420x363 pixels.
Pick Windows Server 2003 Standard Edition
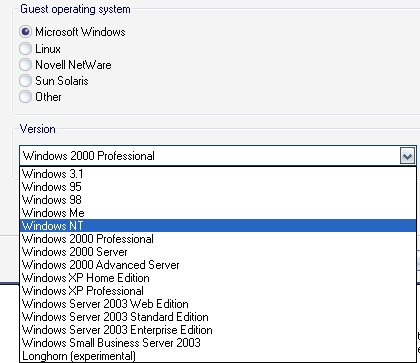coord(218,317)
